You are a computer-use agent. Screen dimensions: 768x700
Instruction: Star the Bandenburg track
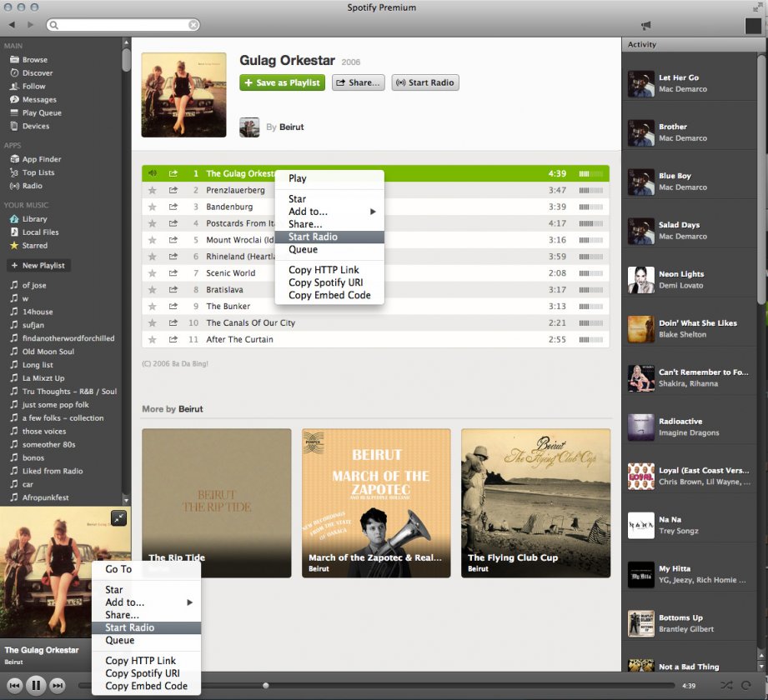point(153,207)
